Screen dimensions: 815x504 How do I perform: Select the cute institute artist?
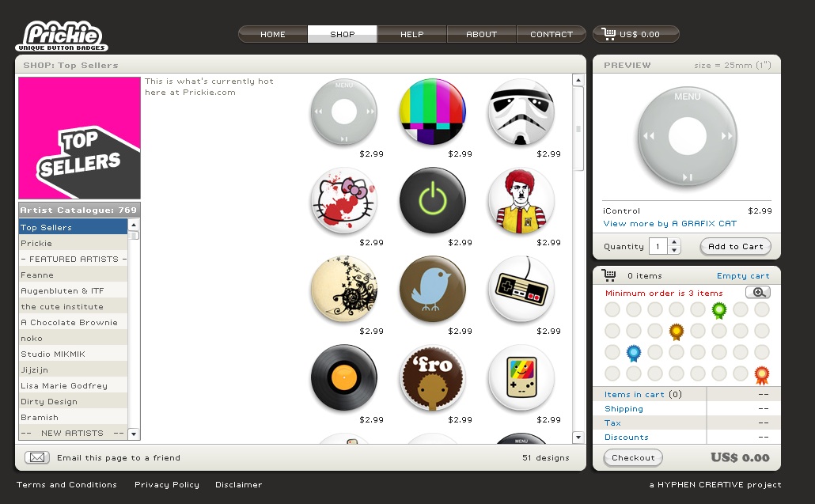(x=74, y=306)
